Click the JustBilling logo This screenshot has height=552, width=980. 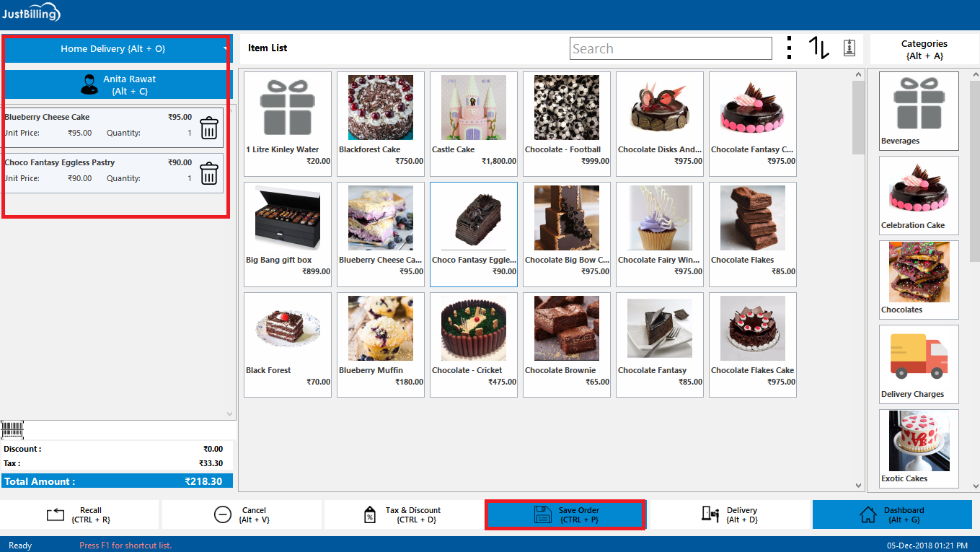click(31, 13)
